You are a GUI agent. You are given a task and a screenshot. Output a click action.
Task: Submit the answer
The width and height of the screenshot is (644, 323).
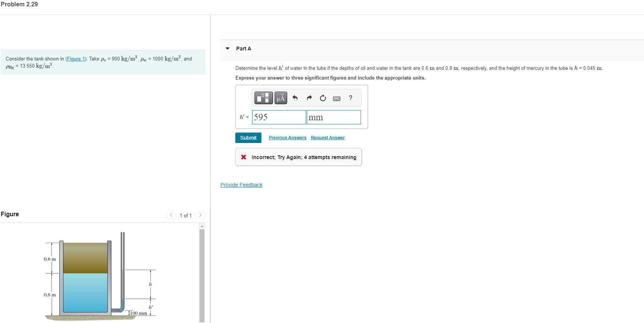click(x=248, y=138)
